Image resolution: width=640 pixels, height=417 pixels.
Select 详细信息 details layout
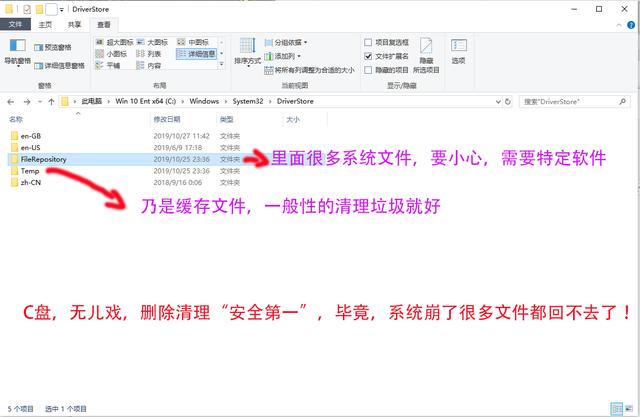196,53
